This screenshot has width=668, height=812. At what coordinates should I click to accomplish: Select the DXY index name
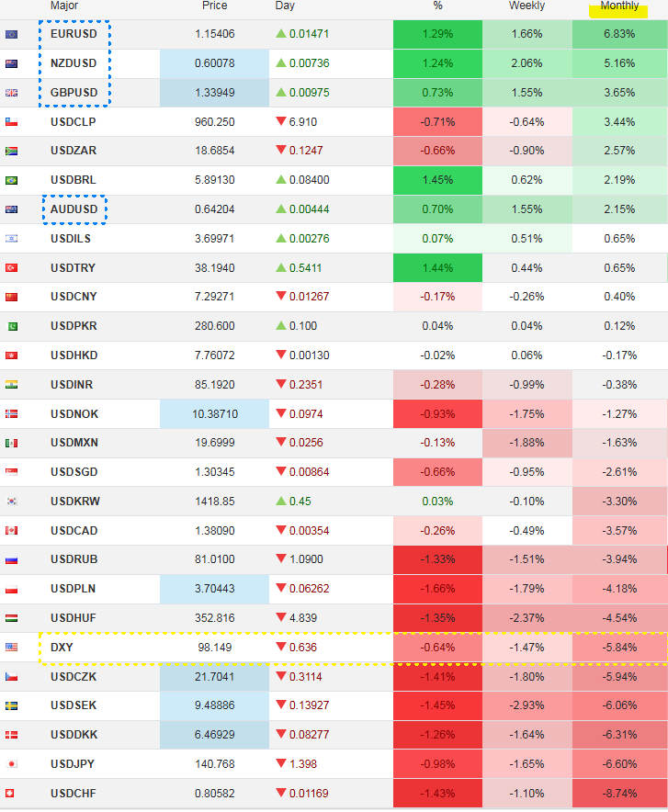pos(62,648)
